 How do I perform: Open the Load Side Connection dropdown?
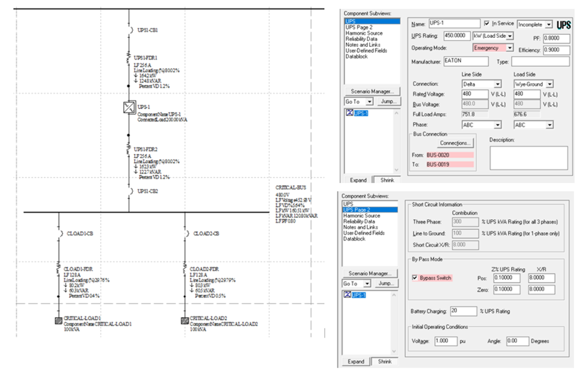coord(550,84)
